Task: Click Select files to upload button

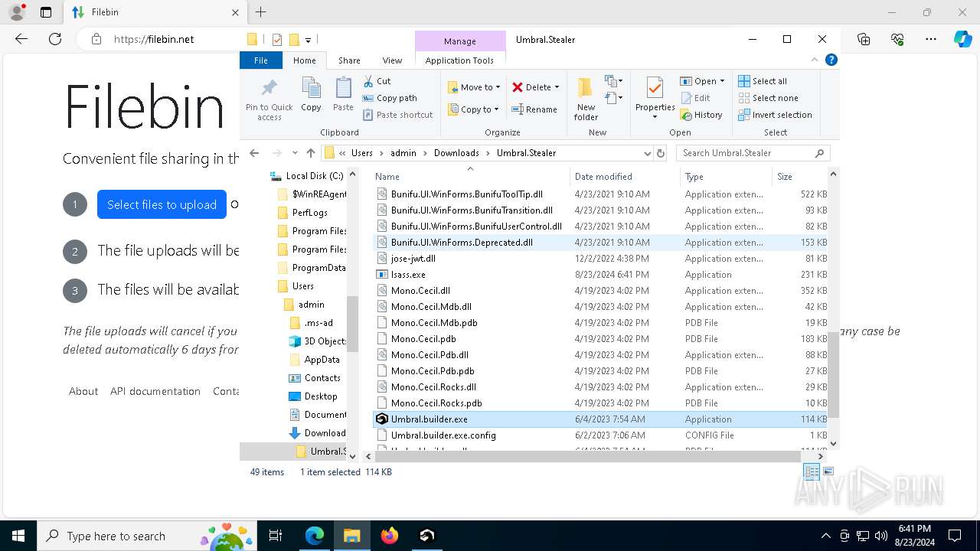Action: point(162,204)
